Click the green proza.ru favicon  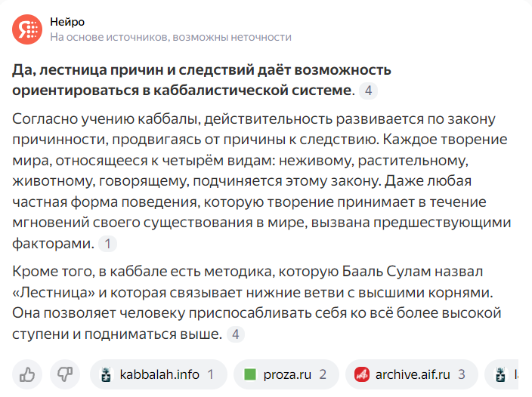point(250,374)
